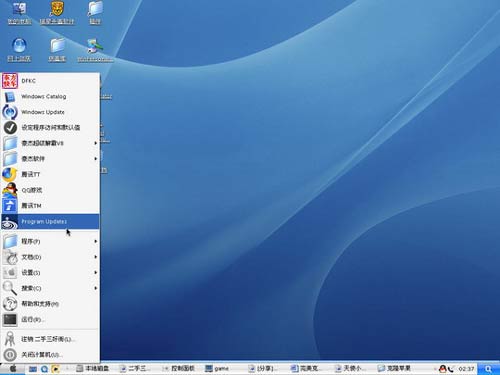Expand the 豪杰软件 folder submenu arrow
The width and height of the screenshot is (500, 375).
click(96, 159)
